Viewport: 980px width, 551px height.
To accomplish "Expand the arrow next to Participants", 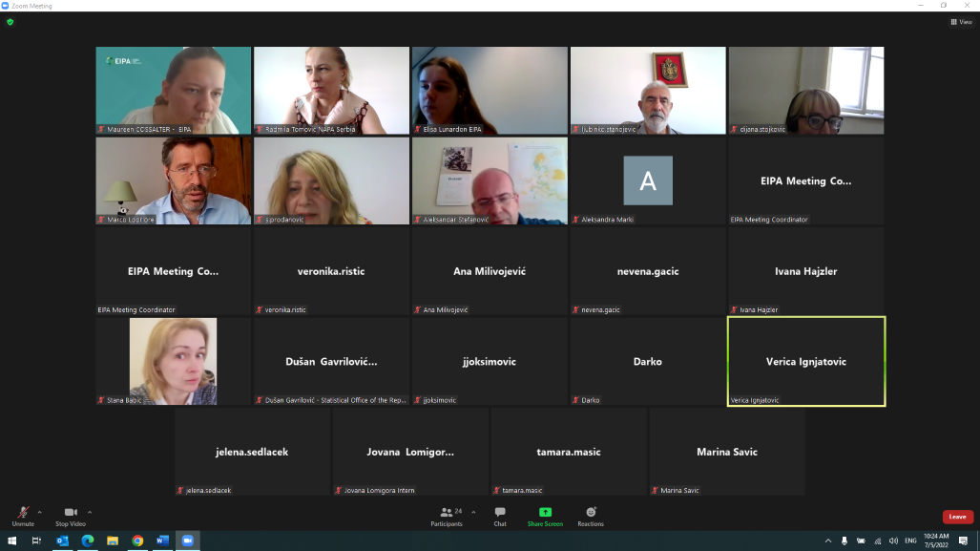I will point(473,512).
